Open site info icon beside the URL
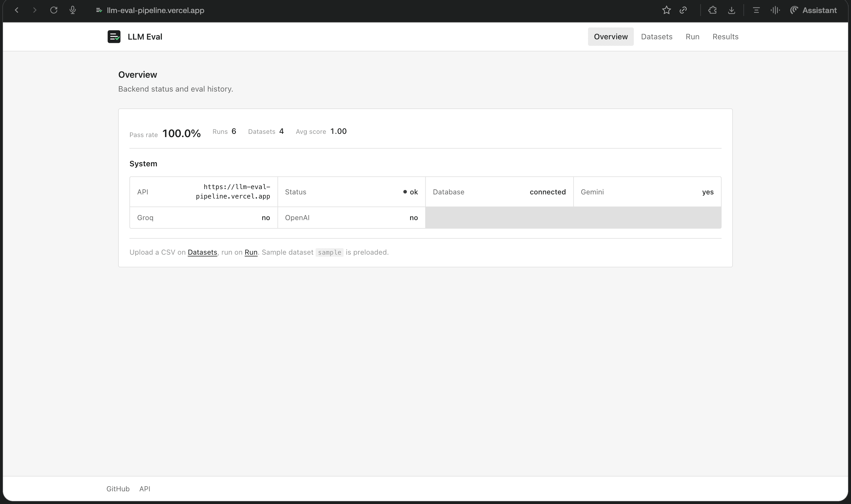851x504 pixels. [99, 10]
